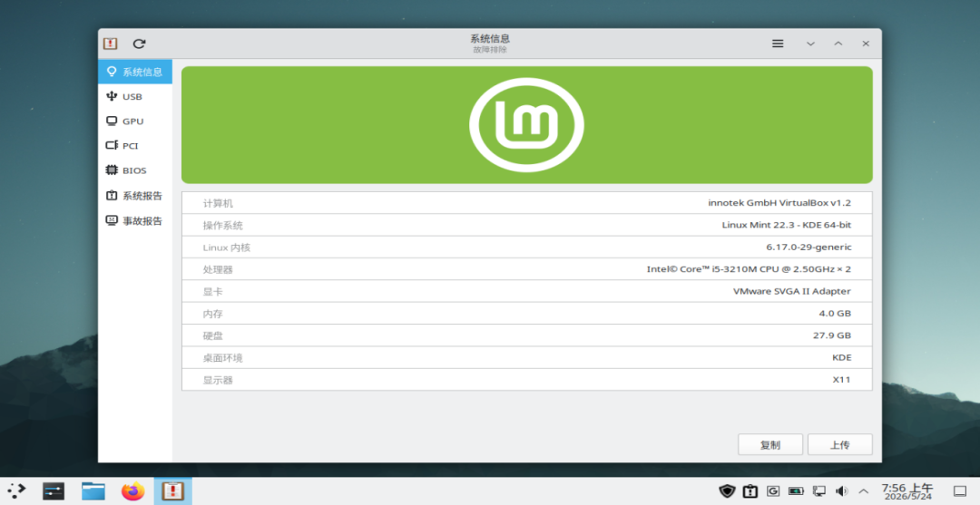Click the shield icon in system tray
Screen dimensions: 980x505
pyautogui.click(x=727, y=491)
